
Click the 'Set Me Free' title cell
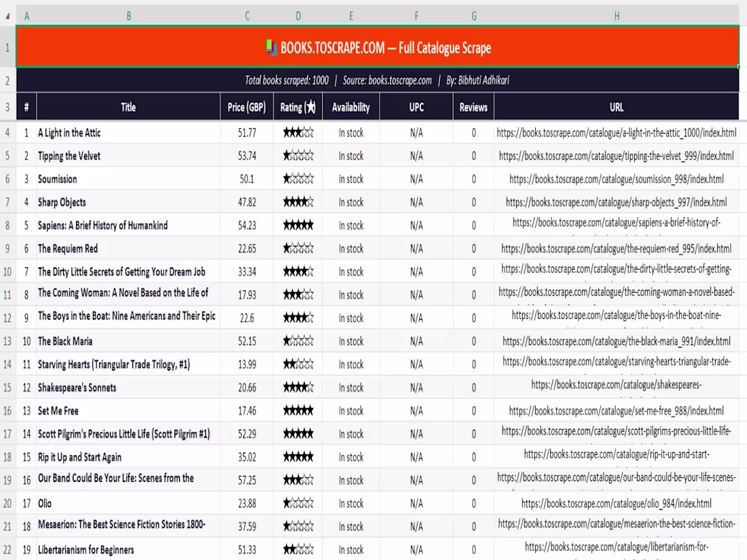128,411
